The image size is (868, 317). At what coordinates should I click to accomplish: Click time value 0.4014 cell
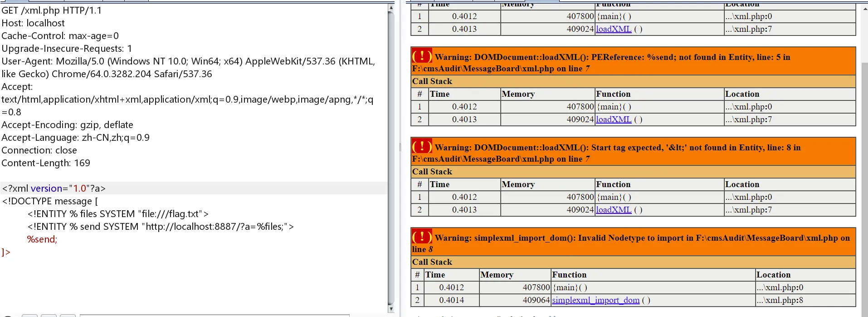point(452,300)
